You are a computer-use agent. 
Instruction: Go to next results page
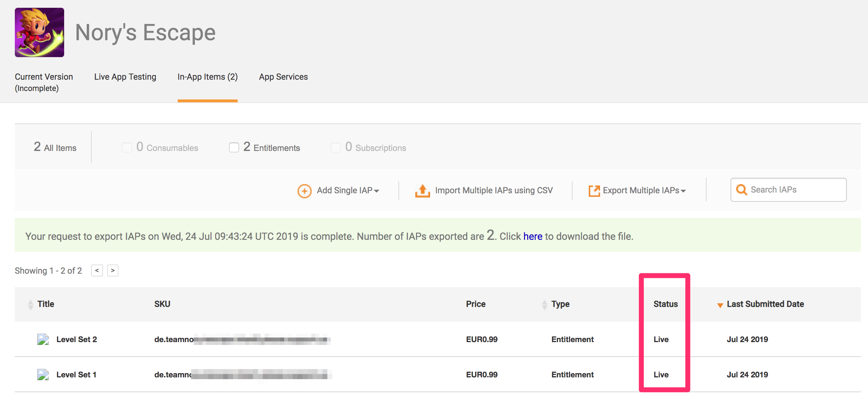pyautogui.click(x=113, y=271)
